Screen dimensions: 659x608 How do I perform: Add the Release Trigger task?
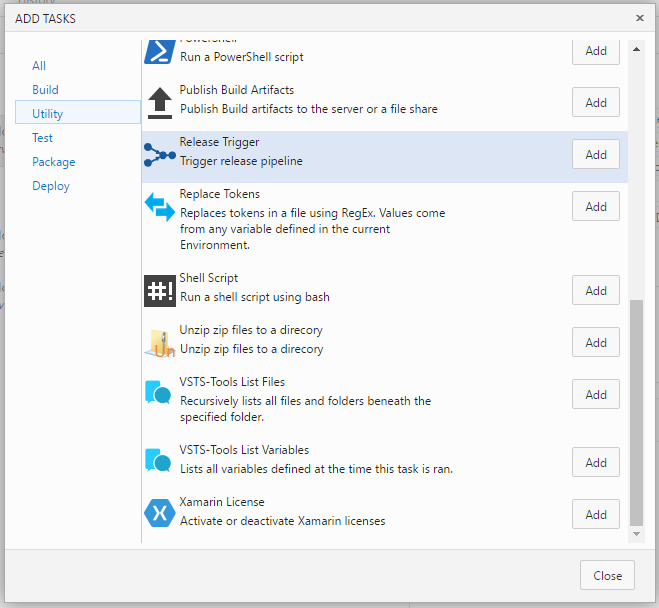coord(596,155)
